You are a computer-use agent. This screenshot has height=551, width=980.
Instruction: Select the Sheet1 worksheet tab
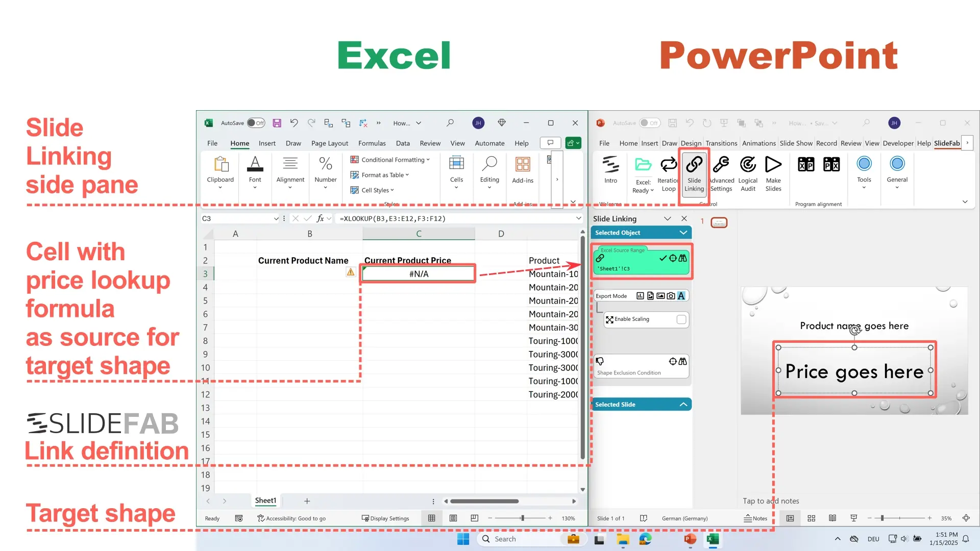click(265, 500)
